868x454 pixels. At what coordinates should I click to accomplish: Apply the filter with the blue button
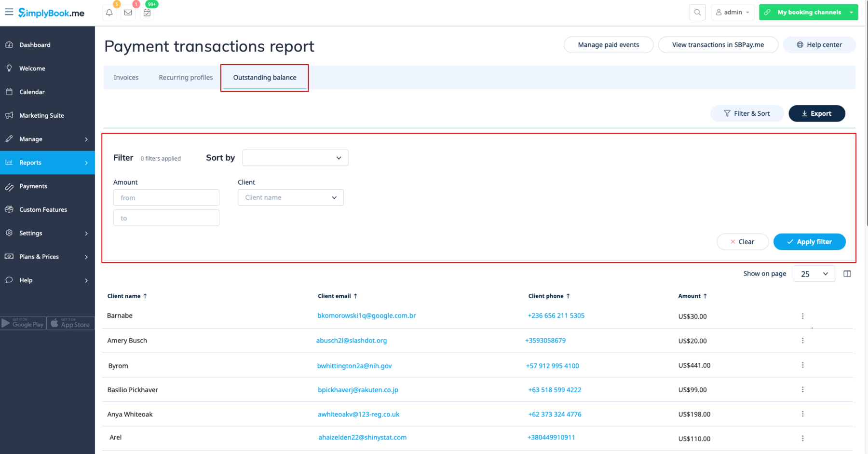pos(809,242)
